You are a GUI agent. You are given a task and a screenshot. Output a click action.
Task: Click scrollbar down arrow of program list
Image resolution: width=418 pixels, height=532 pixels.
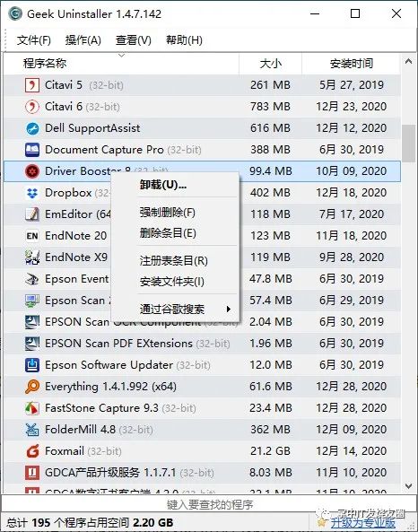click(409, 486)
